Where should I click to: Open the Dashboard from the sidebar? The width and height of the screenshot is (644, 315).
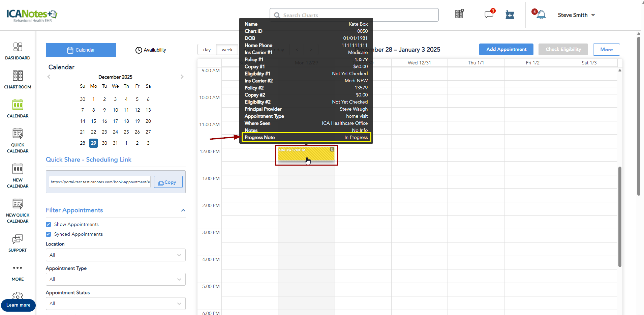tap(18, 51)
